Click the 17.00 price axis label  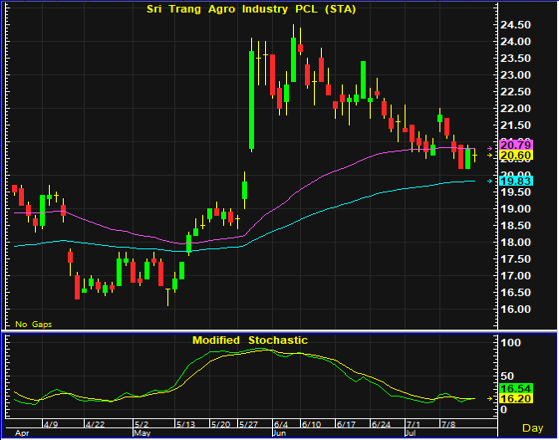[516, 276]
